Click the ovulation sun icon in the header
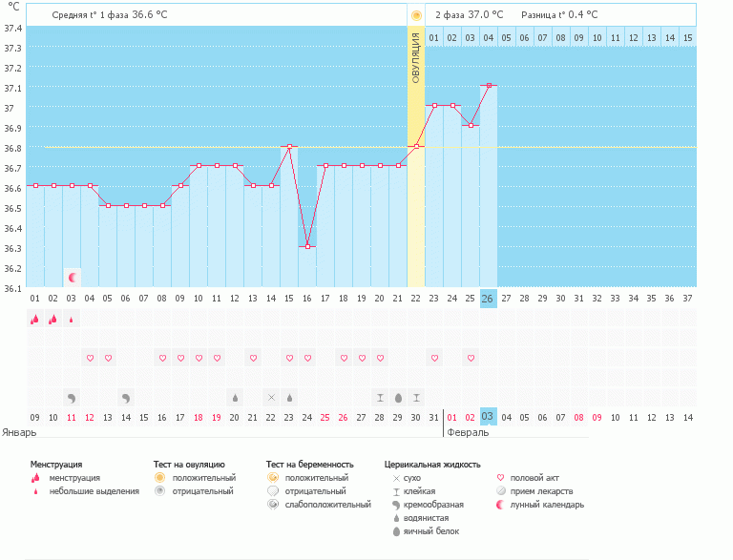The height and width of the screenshot is (560, 733). click(x=416, y=15)
